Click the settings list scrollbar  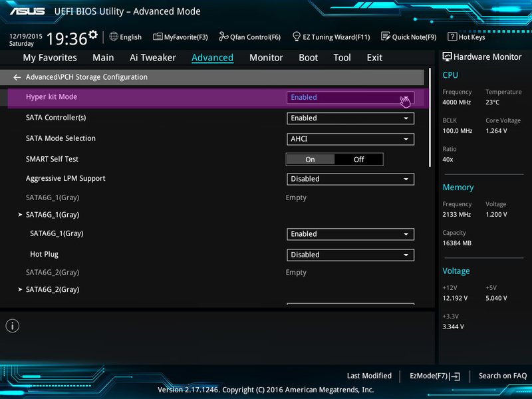[x=430, y=118]
